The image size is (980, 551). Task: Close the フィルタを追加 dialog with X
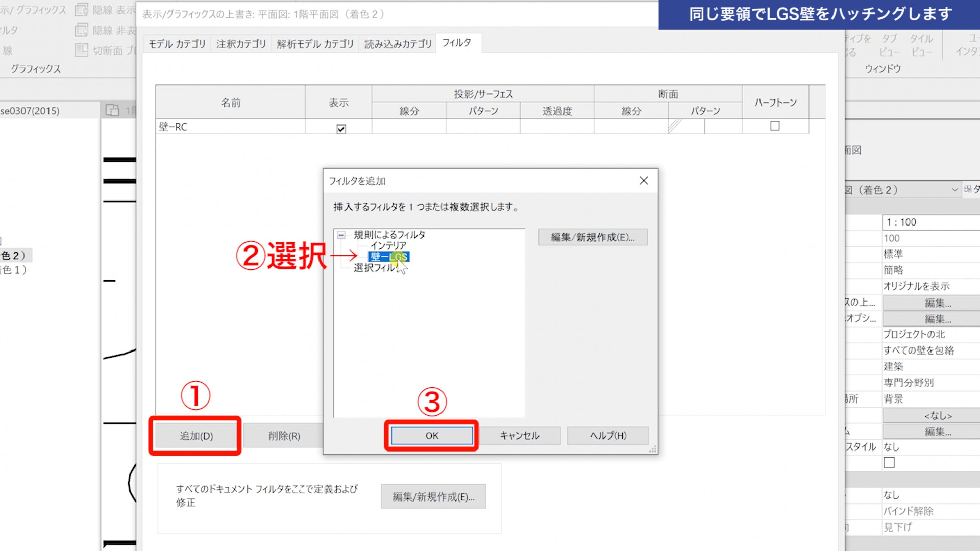tap(644, 181)
